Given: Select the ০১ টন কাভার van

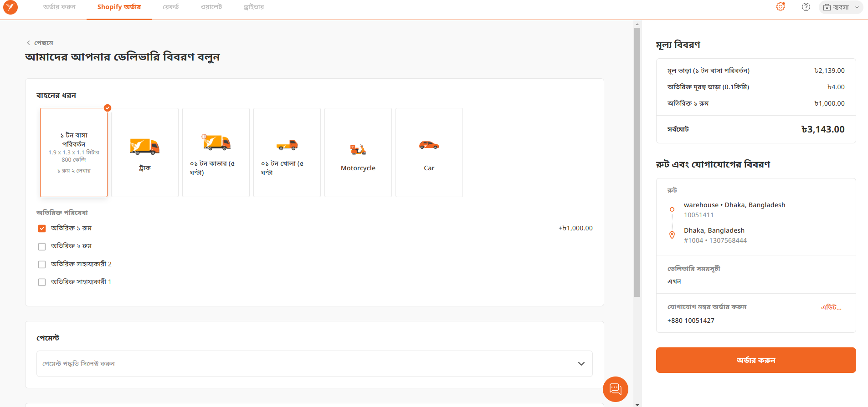Looking at the screenshot, I should pyautogui.click(x=216, y=153).
